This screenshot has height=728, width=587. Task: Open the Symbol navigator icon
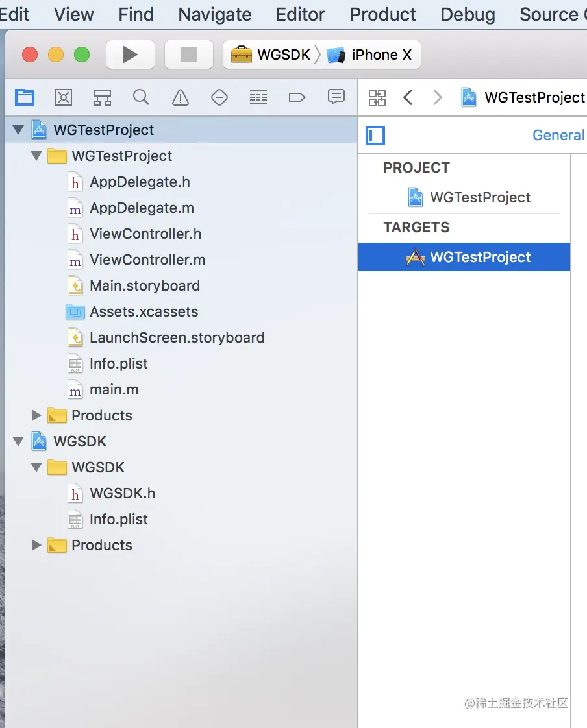click(102, 97)
